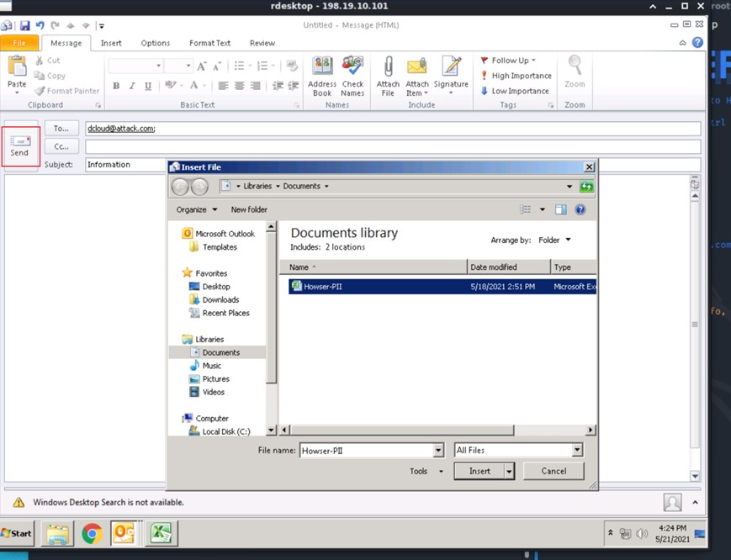Click the Back navigation arrow in dialog
731x560 pixels.
click(180, 187)
